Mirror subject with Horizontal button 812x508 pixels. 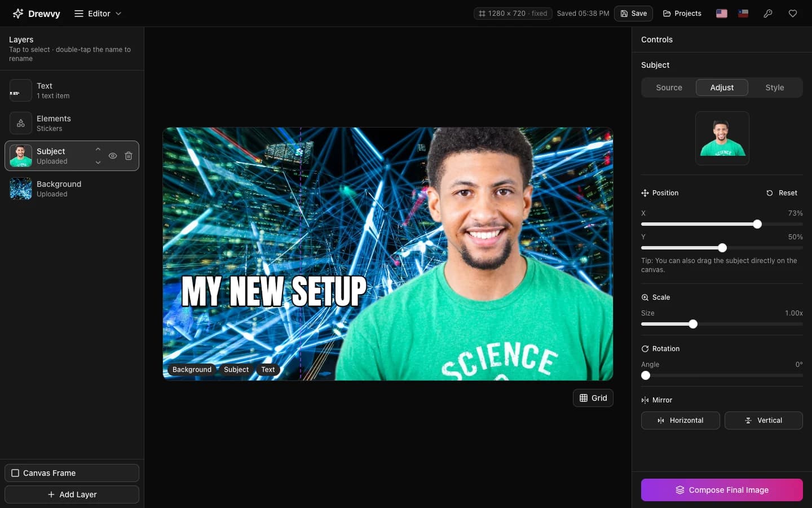pos(681,421)
